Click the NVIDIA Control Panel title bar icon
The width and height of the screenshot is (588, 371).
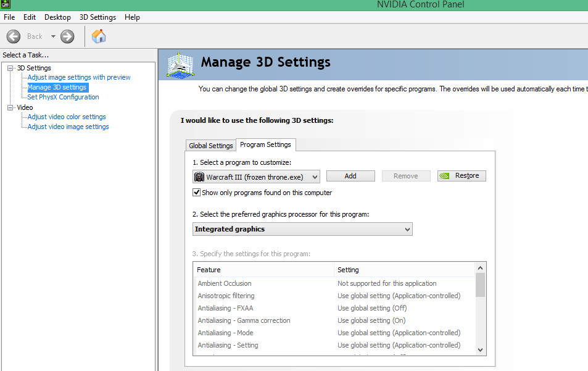click(6, 4)
